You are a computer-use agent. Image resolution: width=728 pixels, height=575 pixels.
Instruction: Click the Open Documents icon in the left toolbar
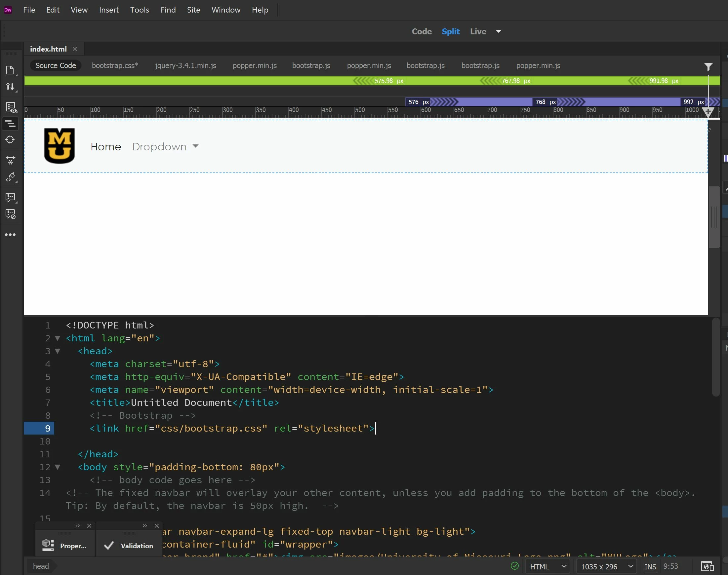(x=10, y=70)
